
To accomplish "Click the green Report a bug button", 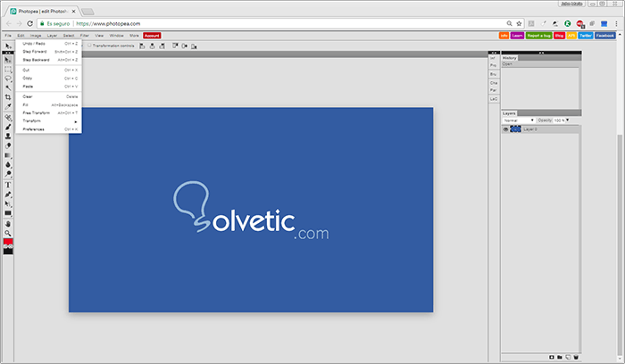I will [x=539, y=36].
